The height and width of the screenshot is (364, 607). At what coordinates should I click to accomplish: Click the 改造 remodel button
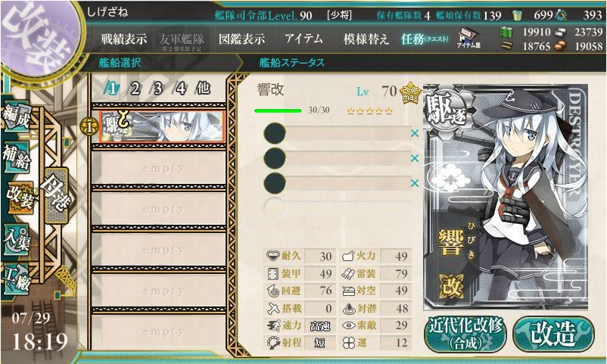(553, 334)
